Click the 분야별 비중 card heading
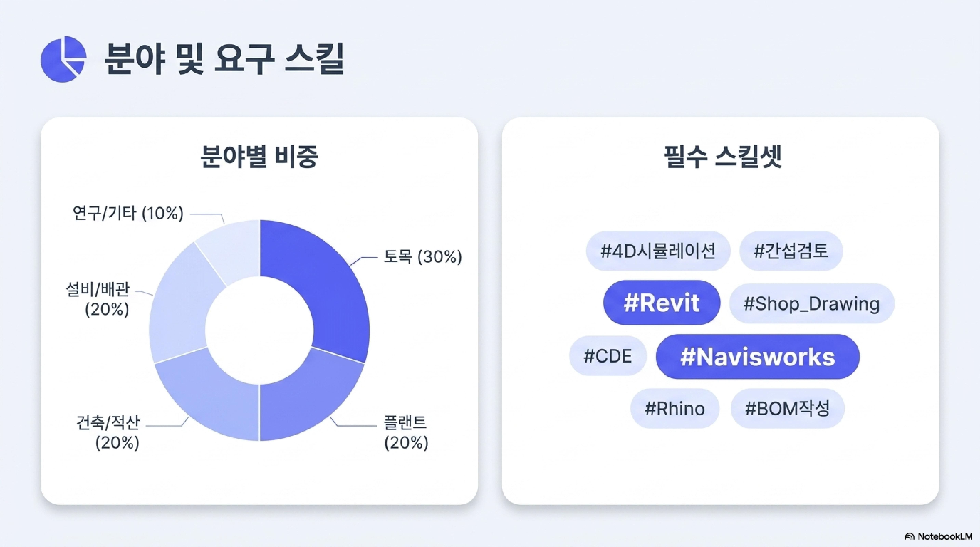980x547 pixels. [259, 157]
